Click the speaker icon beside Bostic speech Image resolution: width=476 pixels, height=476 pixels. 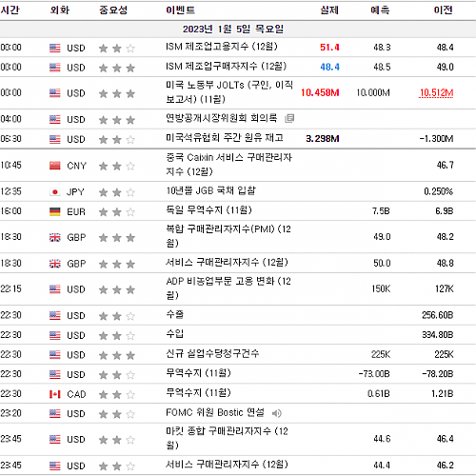(276, 413)
